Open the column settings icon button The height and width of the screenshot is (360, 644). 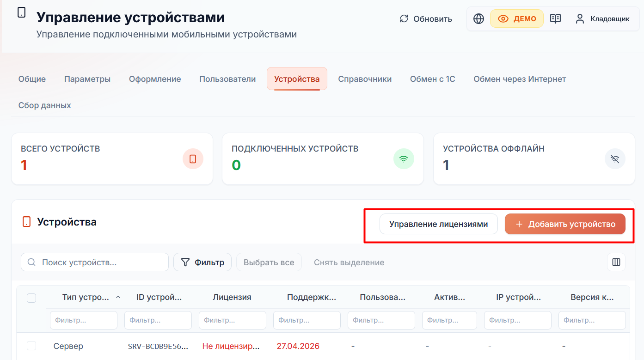click(x=616, y=262)
